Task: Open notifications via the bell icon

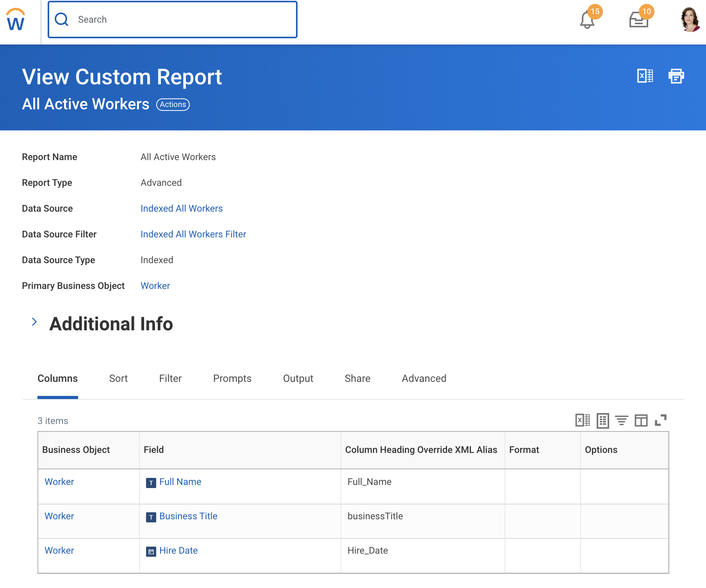Action: click(586, 19)
